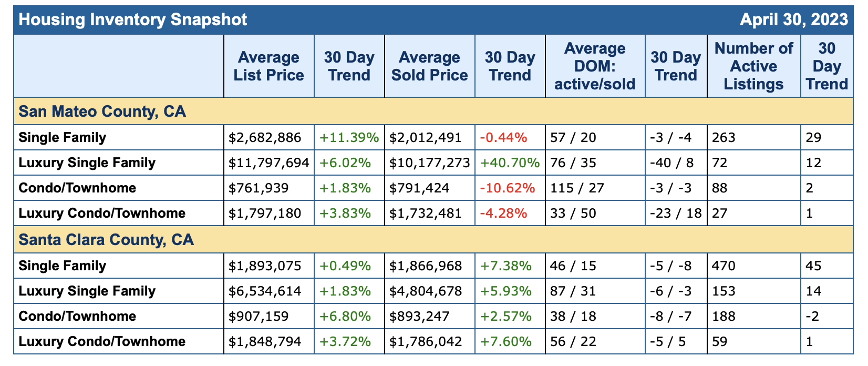Click the 56 / 22 DOM cell

[573, 342]
